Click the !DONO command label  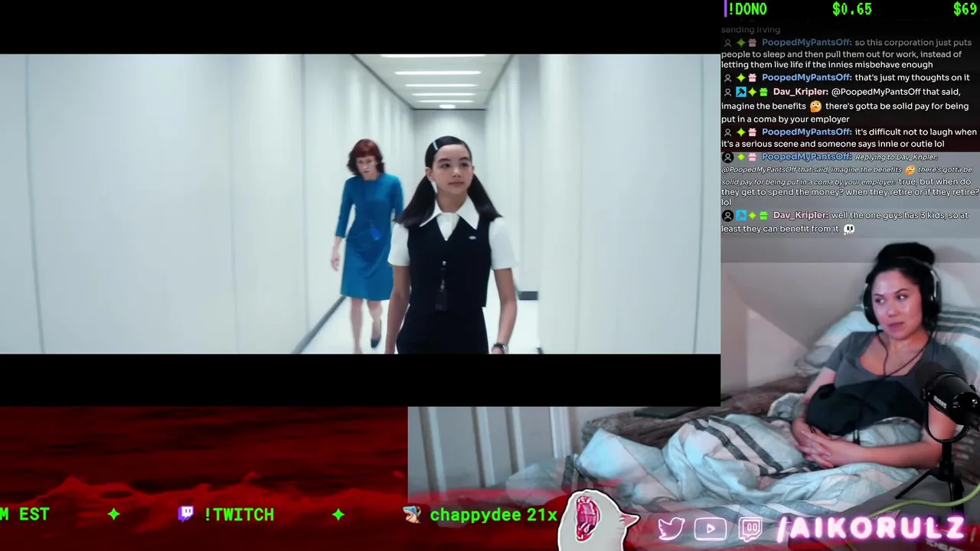[746, 9]
